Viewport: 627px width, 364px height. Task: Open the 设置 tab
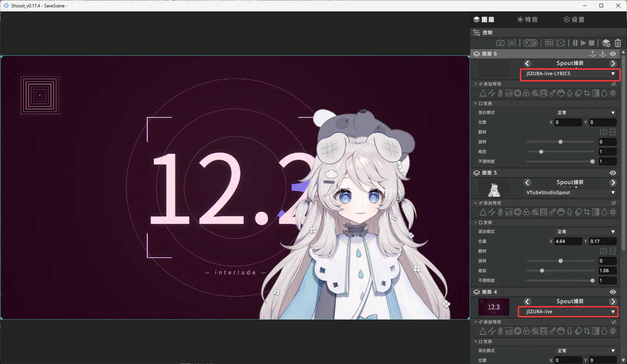pyautogui.click(x=574, y=19)
